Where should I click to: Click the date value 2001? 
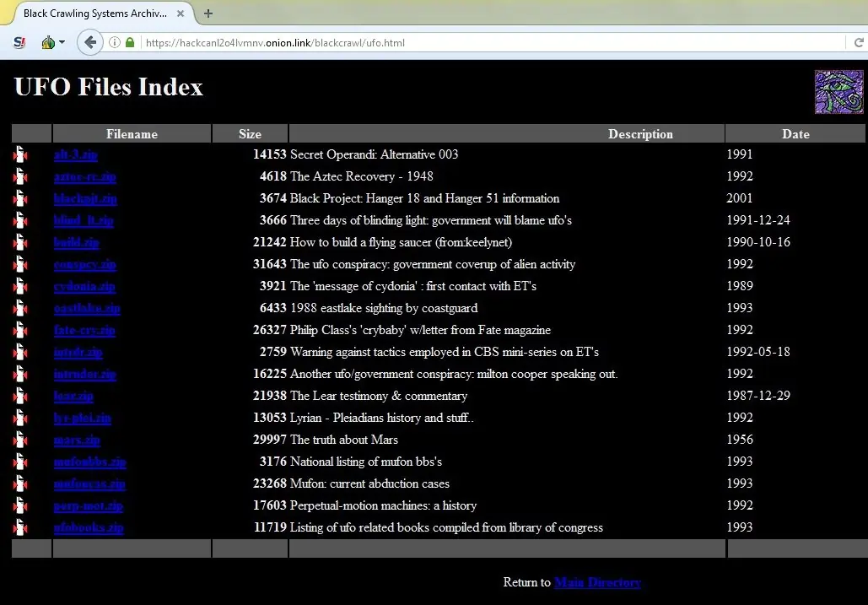(x=740, y=198)
